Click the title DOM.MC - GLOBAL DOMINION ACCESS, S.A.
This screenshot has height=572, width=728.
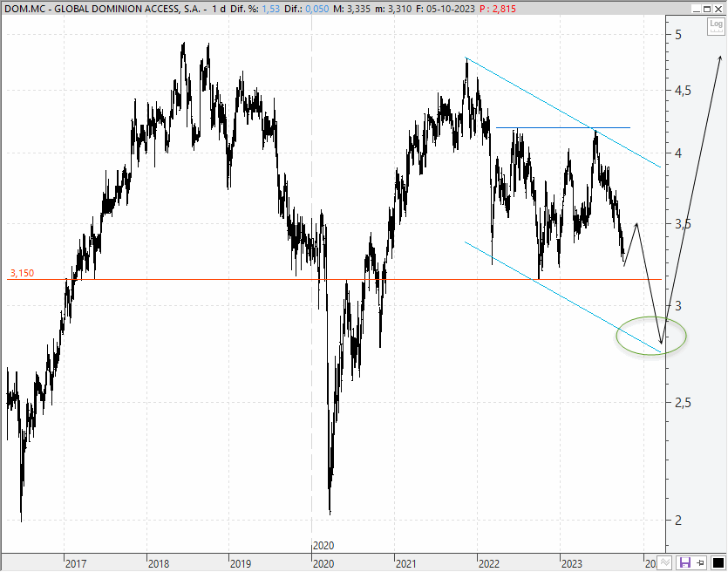coord(104,9)
